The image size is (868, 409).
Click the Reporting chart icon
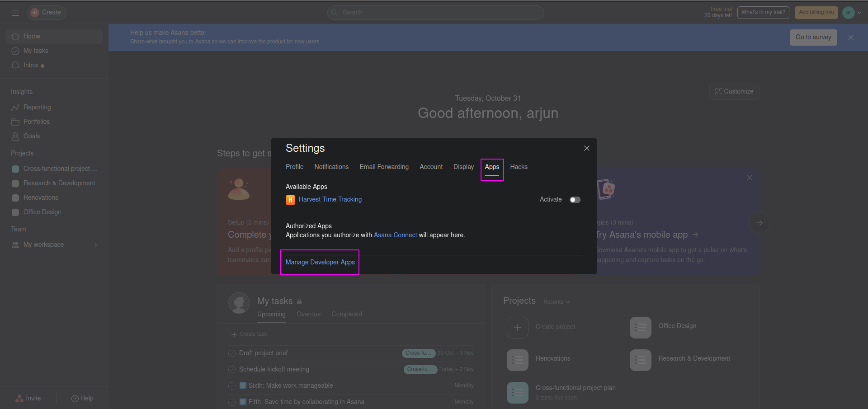click(x=15, y=108)
